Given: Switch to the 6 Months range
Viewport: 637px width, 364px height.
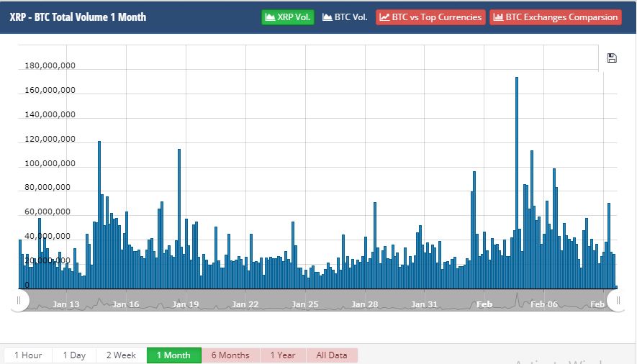Looking at the screenshot, I should 230,355.
